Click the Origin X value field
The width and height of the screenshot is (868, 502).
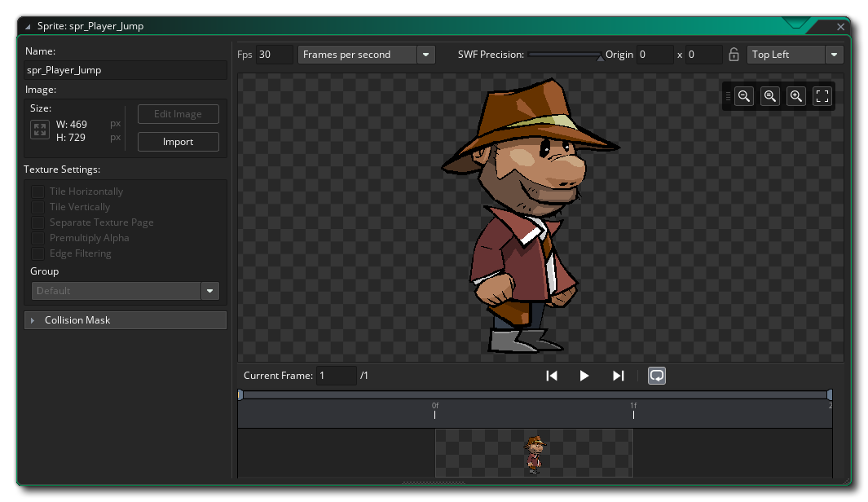pyautogui.click(x=655, y=55)
